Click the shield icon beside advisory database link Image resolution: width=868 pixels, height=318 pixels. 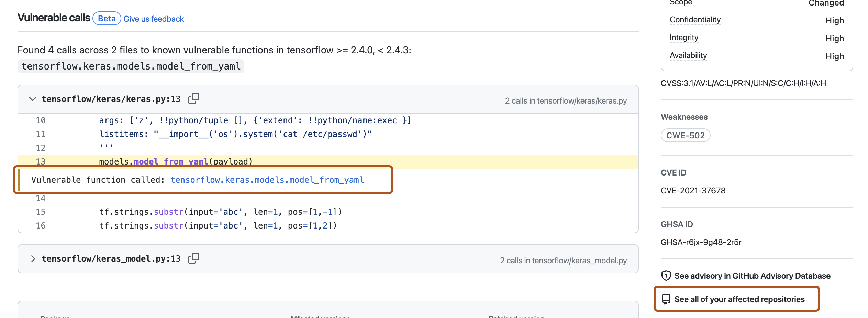click(666, 276)
